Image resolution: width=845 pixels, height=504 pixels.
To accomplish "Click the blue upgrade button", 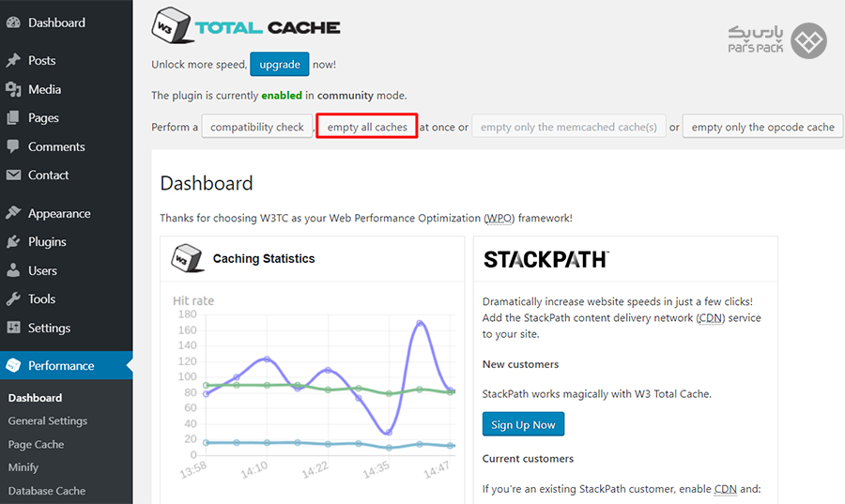I will pos(279,64).
